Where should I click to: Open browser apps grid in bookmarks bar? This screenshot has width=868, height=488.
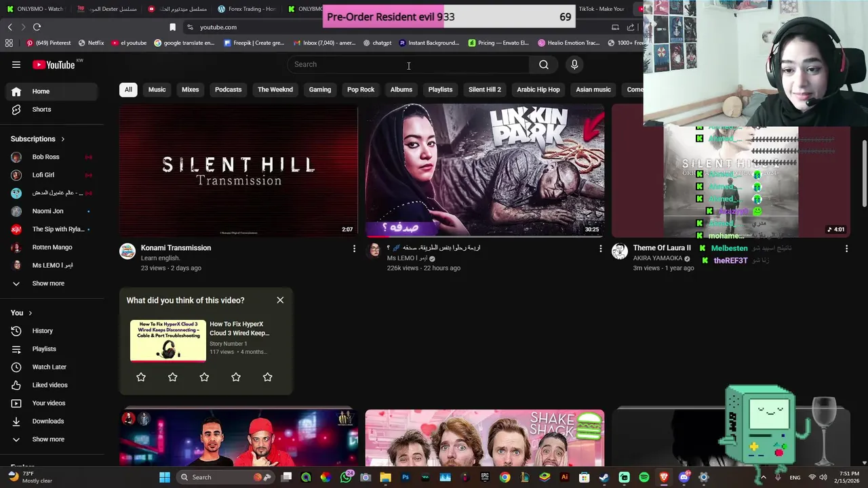pyautogui.click(x=9, y=43)
